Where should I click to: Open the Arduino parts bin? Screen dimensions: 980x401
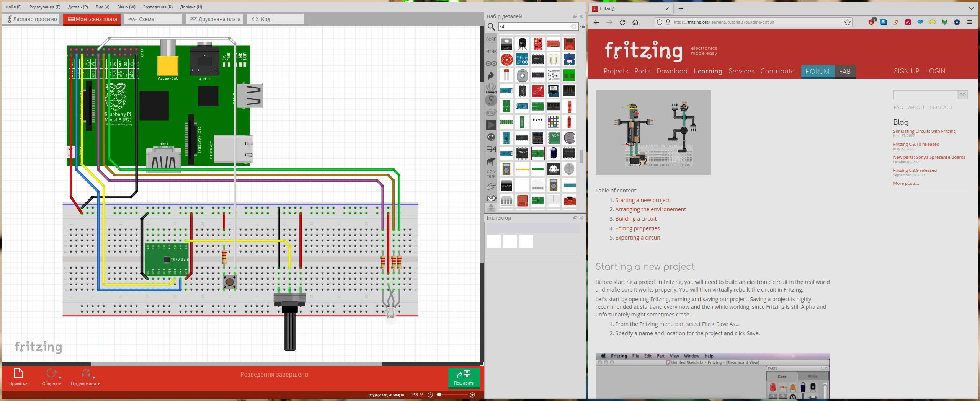pyautogui.click(x=491, y=64)
